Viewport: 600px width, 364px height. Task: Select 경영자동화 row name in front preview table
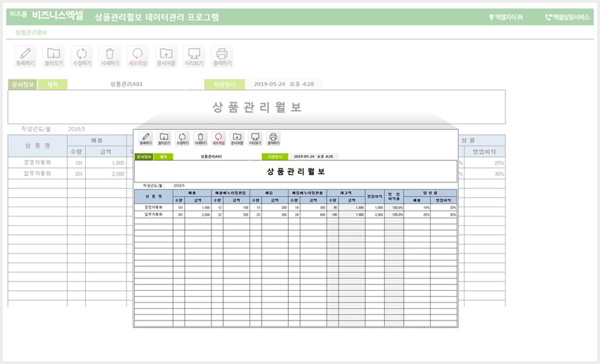(153, 207)
